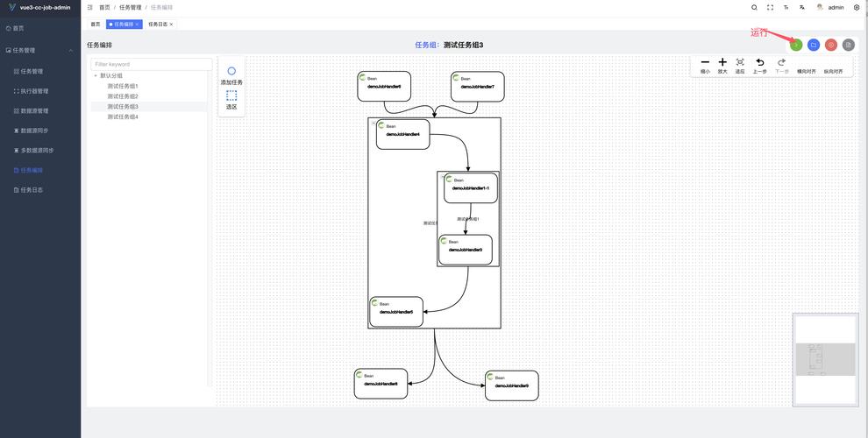Click 横向对齐 horizontal align button
This screenshot has width=868, height=438.
pyautogui.click(x=807, y=65)
